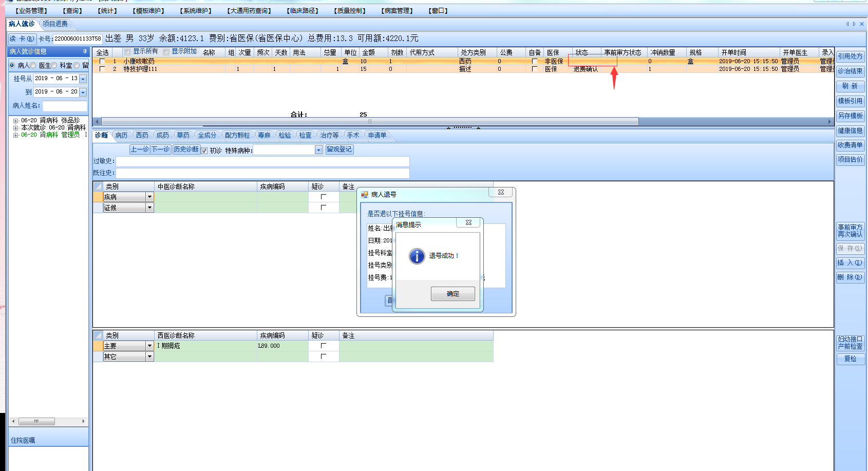
Task: Select the 科室 radio button
Action: (54, 65)
